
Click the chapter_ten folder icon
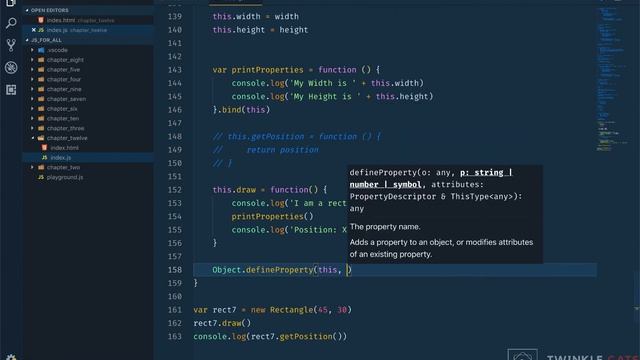coord(41,118)
